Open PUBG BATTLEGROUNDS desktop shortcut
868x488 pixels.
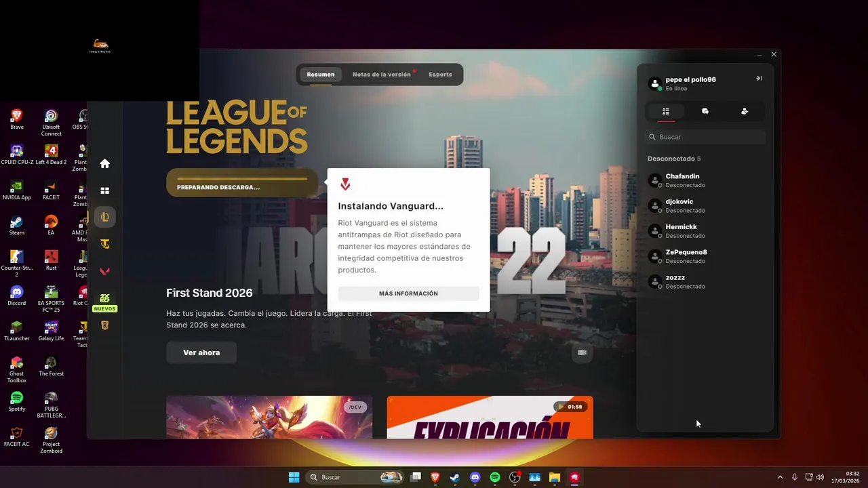point(51,405)
